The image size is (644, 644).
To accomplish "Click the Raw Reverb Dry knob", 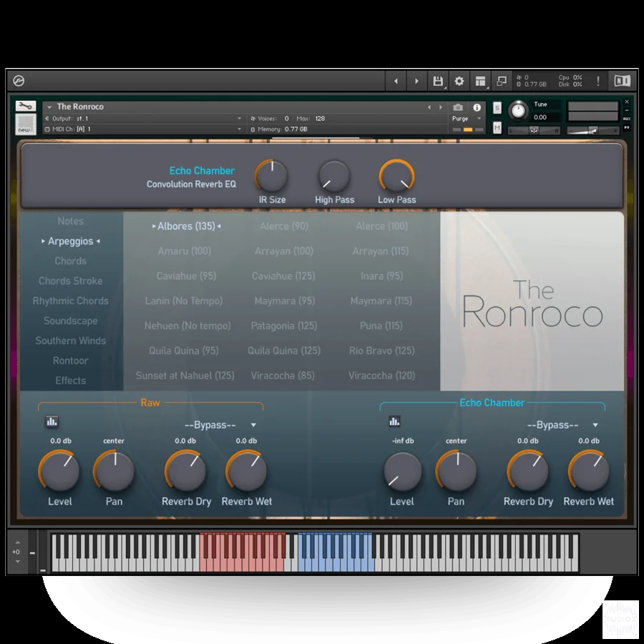I will coord(185,471).
